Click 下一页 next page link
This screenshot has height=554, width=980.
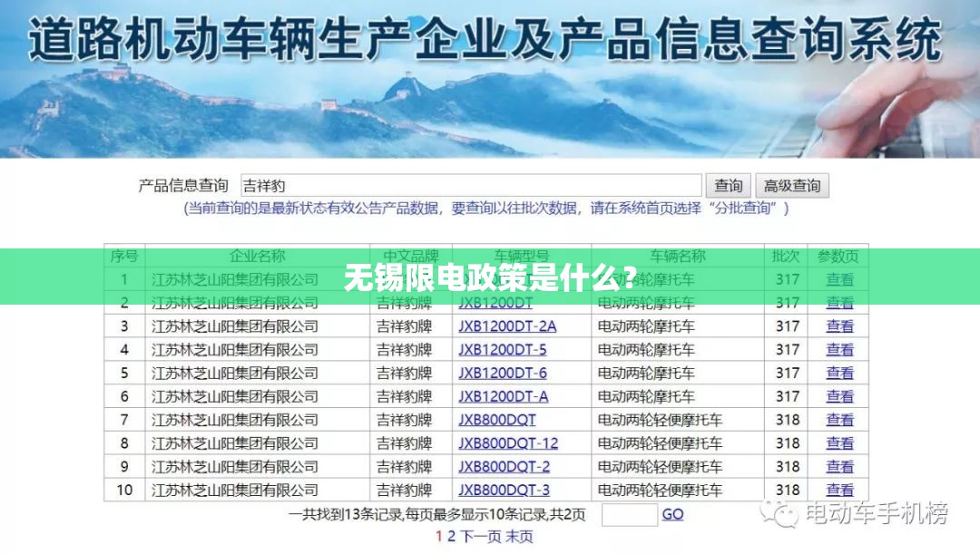[x=481, y=537]
